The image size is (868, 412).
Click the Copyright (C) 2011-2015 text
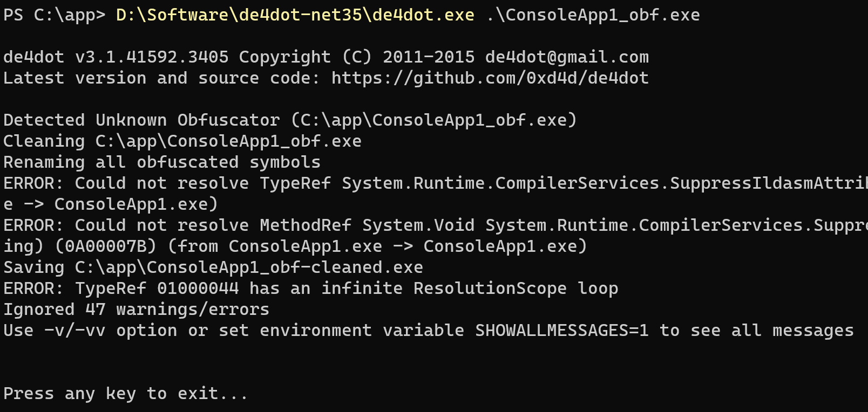coord(356,57)
